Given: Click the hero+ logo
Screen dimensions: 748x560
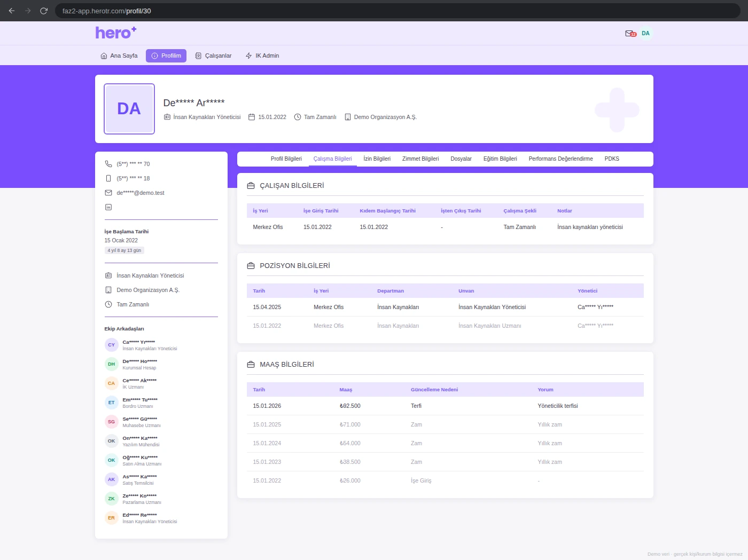Looking at the screenshot, I should tap(116, 33).
